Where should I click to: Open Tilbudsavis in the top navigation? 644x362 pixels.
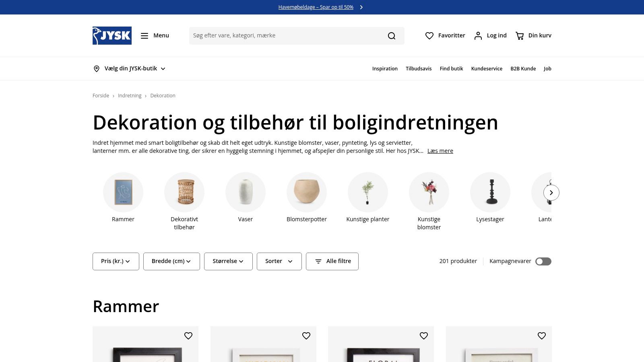click(x=419, y=69)
